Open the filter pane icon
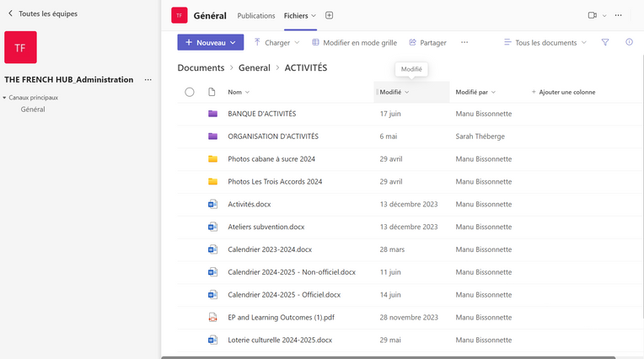 click(x=604, y=42)
